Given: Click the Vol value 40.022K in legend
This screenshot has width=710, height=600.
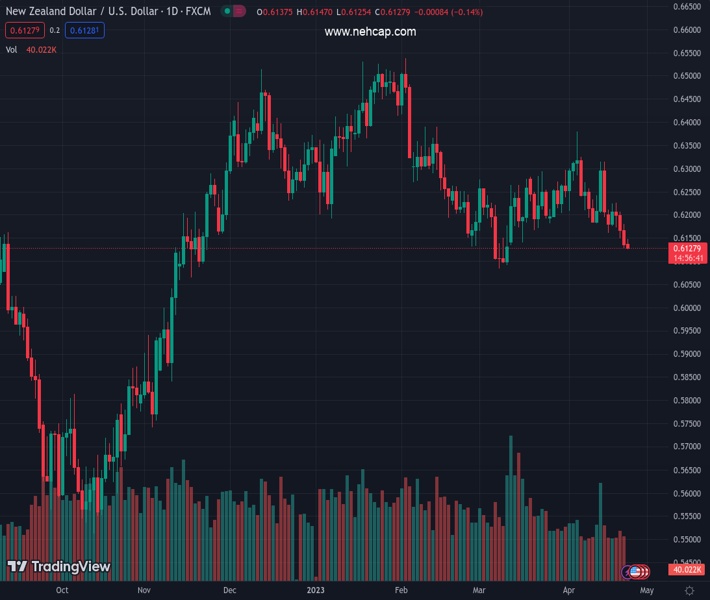Looking at the screenshot, I should point(42,49).
